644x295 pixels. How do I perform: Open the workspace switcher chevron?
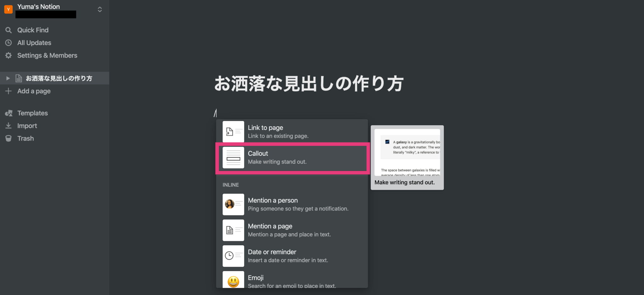point(99,9)
